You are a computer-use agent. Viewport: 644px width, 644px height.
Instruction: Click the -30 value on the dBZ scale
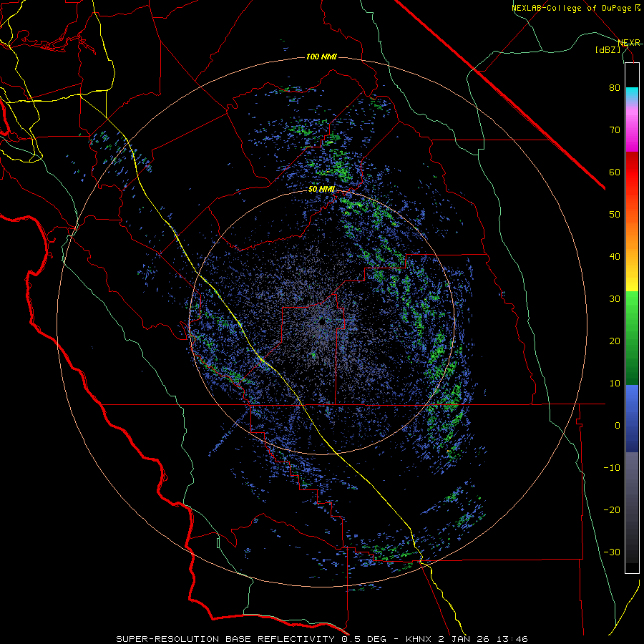coord(612,552)
